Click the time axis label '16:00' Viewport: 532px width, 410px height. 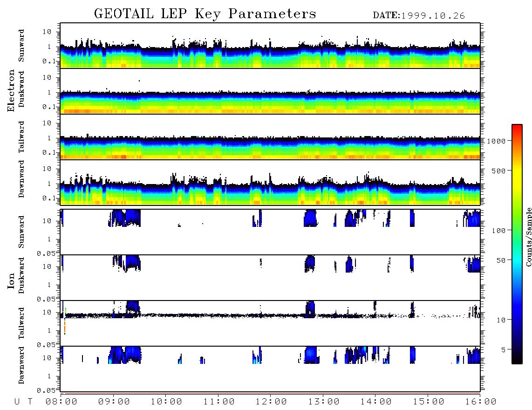(481, 402)
